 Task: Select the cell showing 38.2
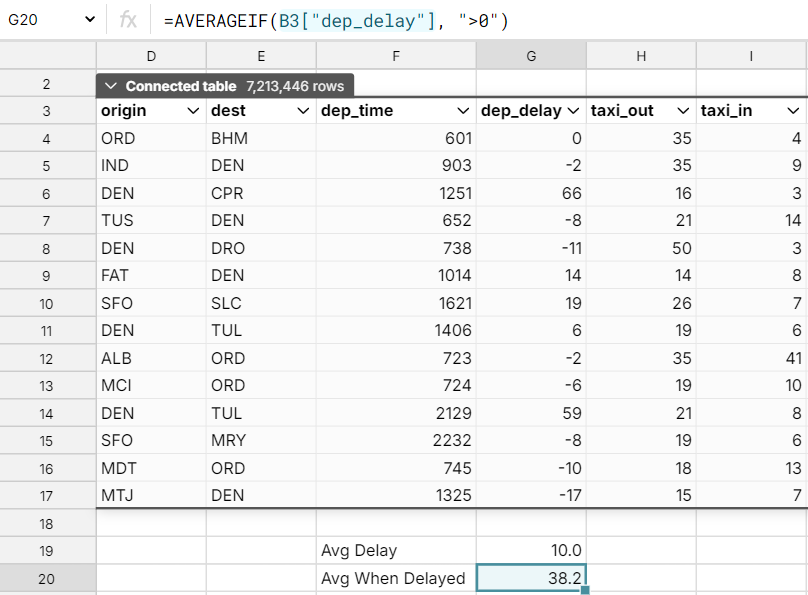tap(531, 578)
